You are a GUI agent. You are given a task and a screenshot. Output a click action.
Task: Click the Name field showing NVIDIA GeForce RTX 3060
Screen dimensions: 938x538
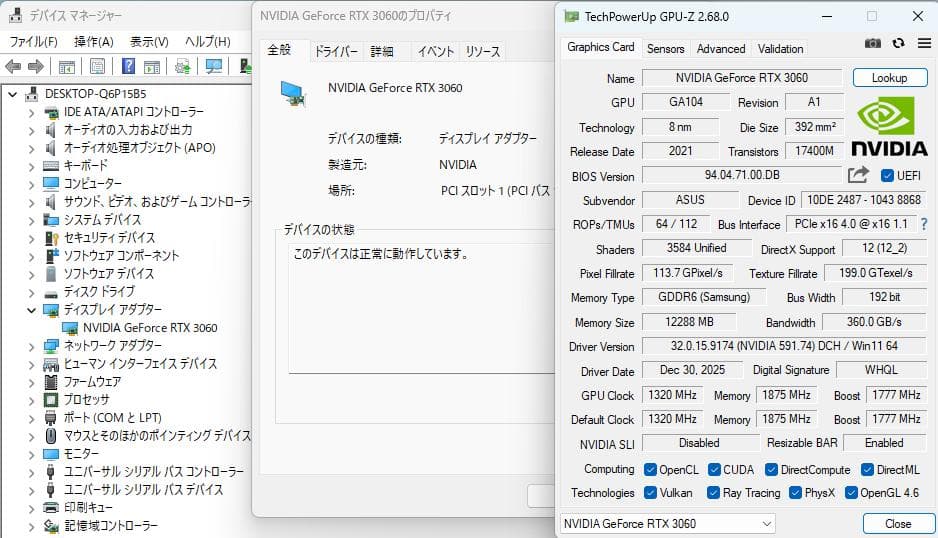click(742, 78)
